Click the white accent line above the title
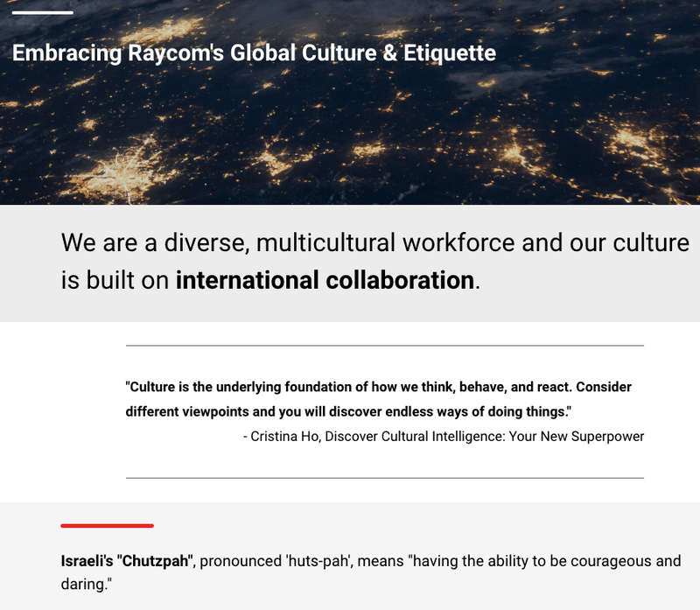 click(x=43, y=13)
